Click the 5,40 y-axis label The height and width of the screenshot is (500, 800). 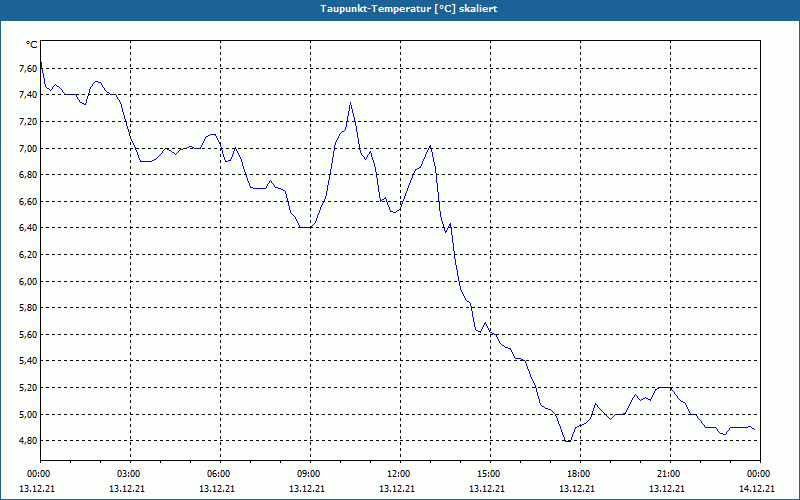click(x=28, y=361)
